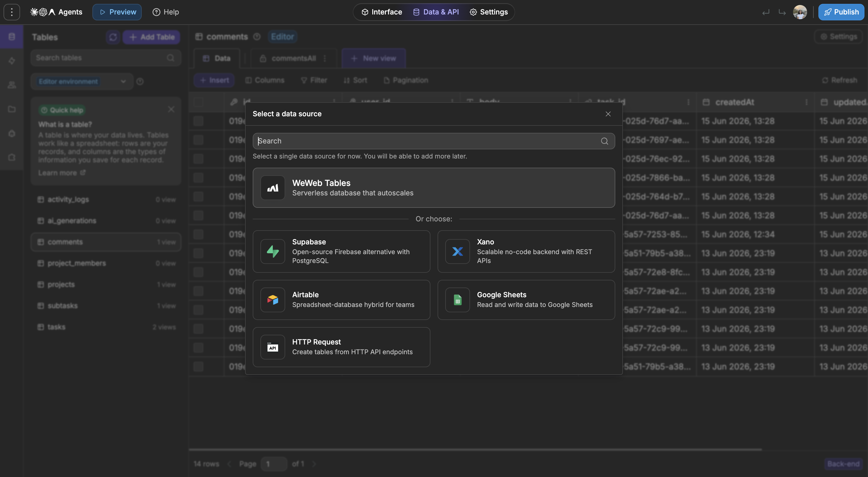Go to the next page arrow
The height and width of the screenshot is (477, 868).
point(314,464)
